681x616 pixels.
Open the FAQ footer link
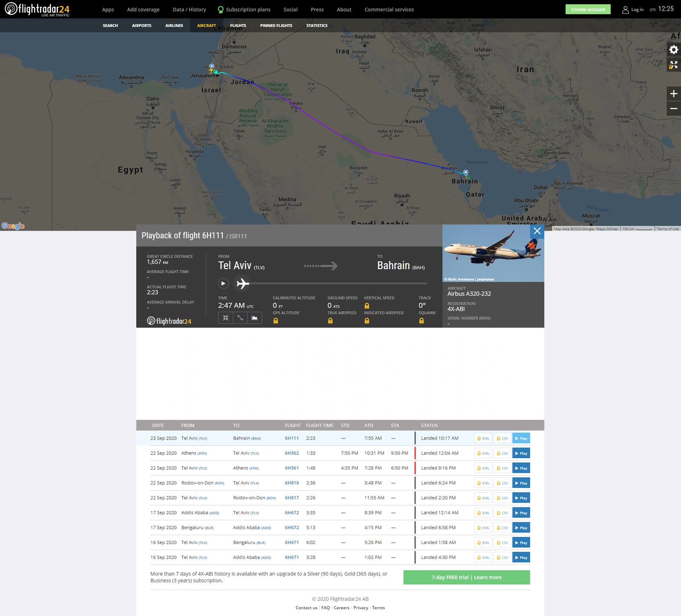point(326,607)
